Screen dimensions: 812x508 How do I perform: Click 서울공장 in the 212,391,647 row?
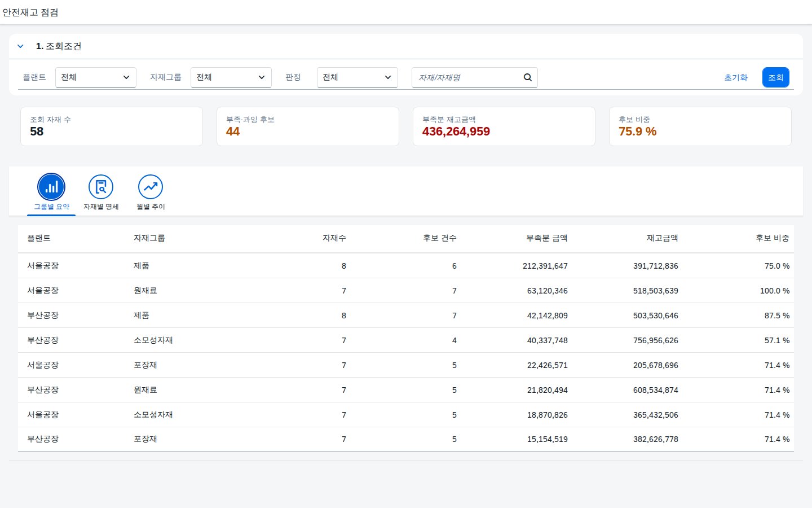click(x=43, y=266)
